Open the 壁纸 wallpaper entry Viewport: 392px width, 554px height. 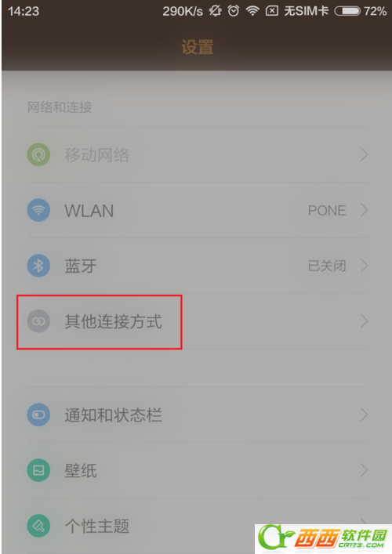pos(198,470)
